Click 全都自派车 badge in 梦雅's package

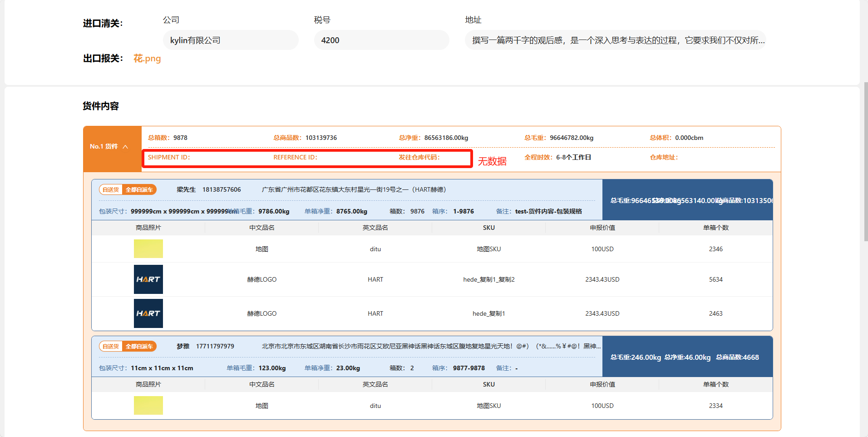click(x=139, y=347)
